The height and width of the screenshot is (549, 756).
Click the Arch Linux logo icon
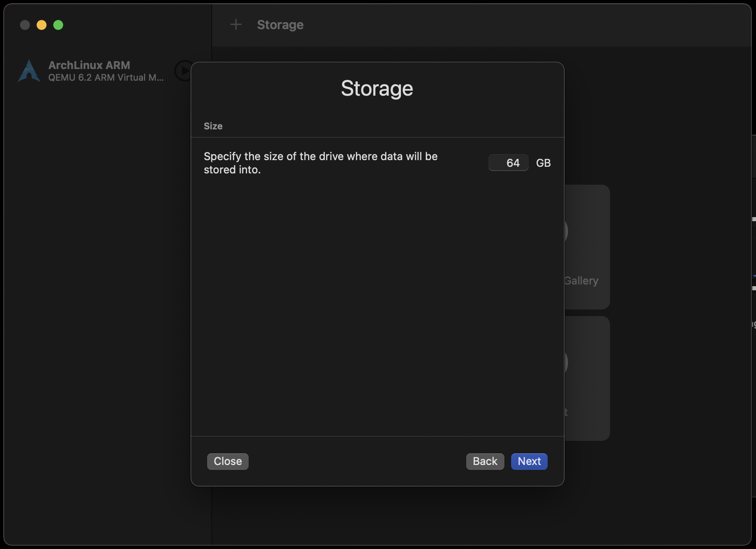pos(29,71)
